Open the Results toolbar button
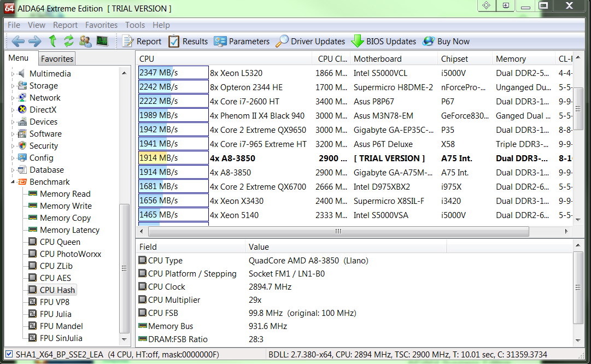 [x=188, y=42]
